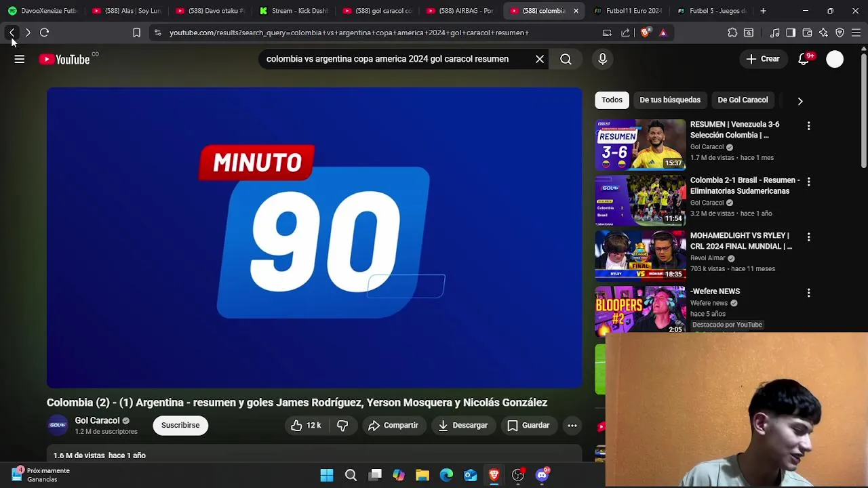Open Microsoft Edge from the taskbar

click(x=446, y=475)
